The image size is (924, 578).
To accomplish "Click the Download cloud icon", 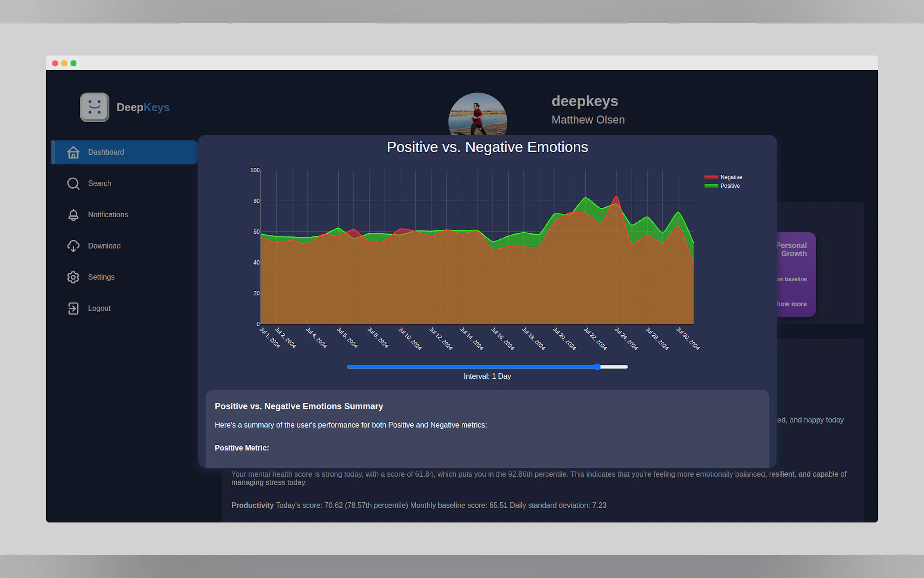I will pyautogui.click(x=73, y=246).
